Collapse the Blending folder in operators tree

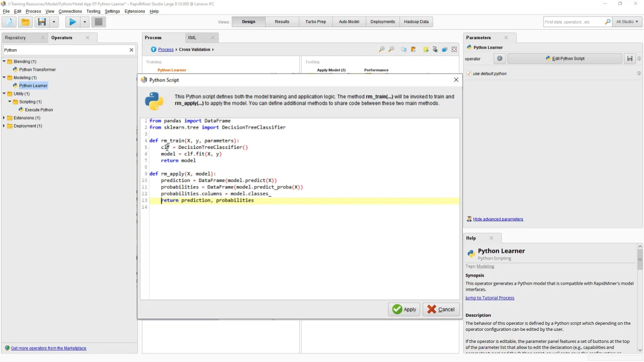(4, 61)
